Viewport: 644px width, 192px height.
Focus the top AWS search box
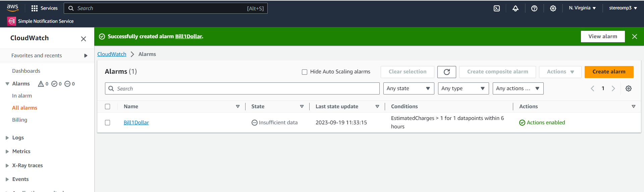click(166, 8)
